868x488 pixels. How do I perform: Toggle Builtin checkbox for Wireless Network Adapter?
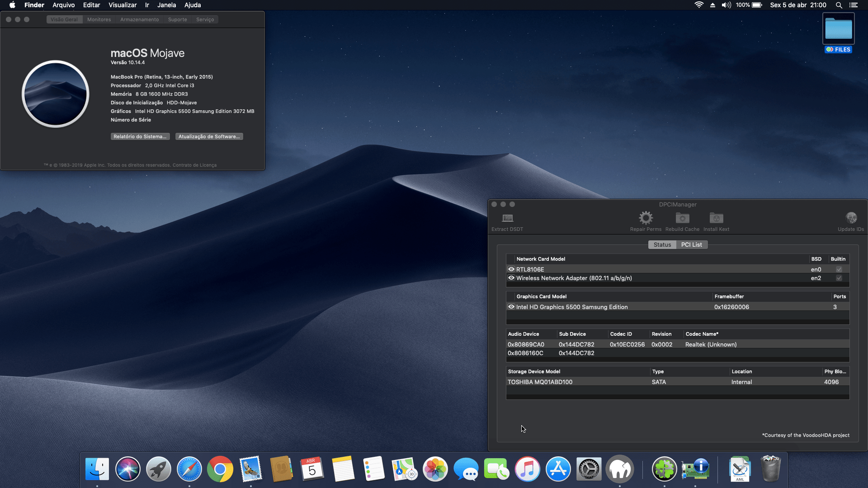tap(839, 278)
